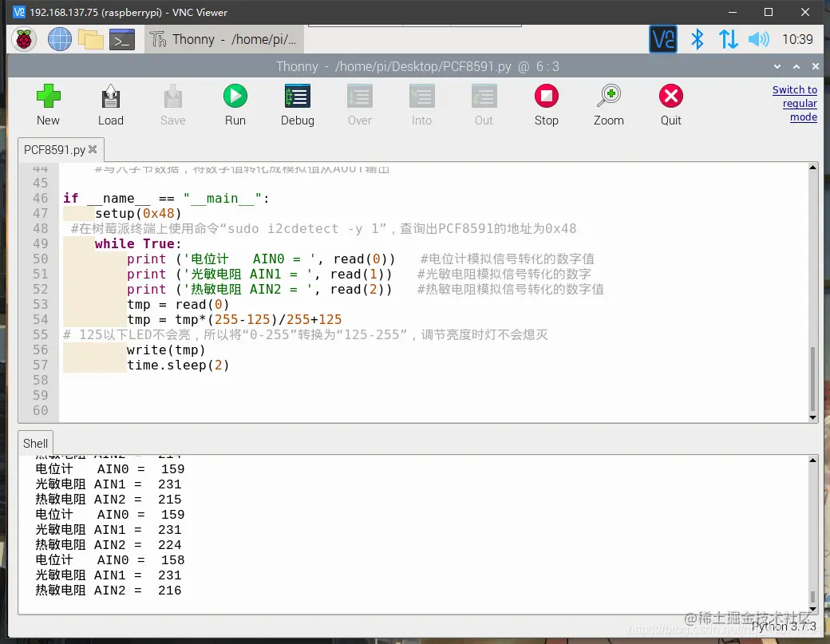Screen dimensions: 830x644
Task: Click the VNC server tray icon
Action: (x=663, y=39)
